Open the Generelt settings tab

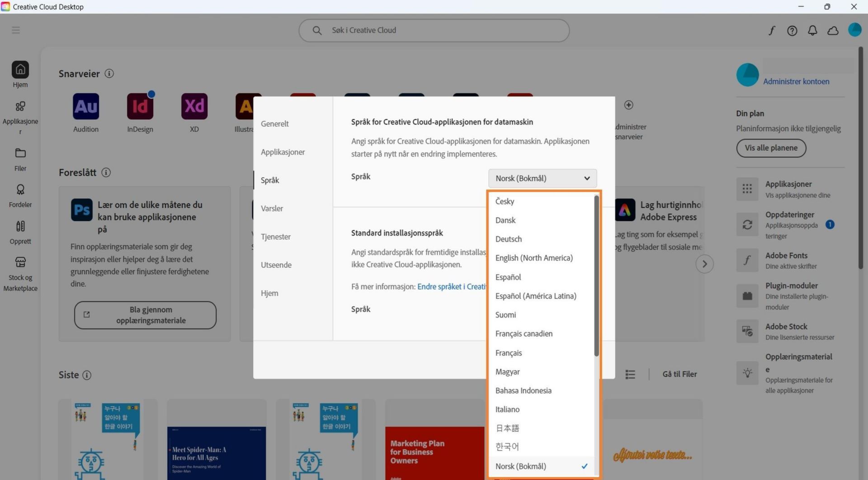274,124
